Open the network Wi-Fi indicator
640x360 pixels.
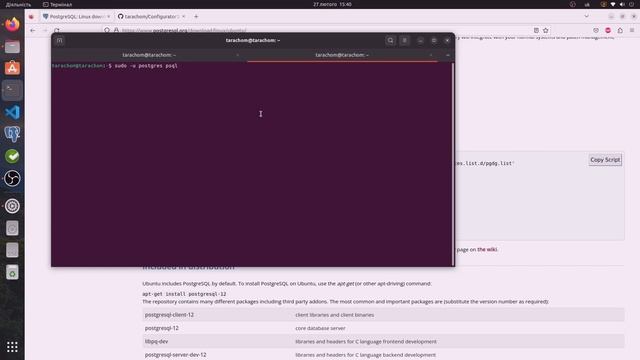[613, 4]
